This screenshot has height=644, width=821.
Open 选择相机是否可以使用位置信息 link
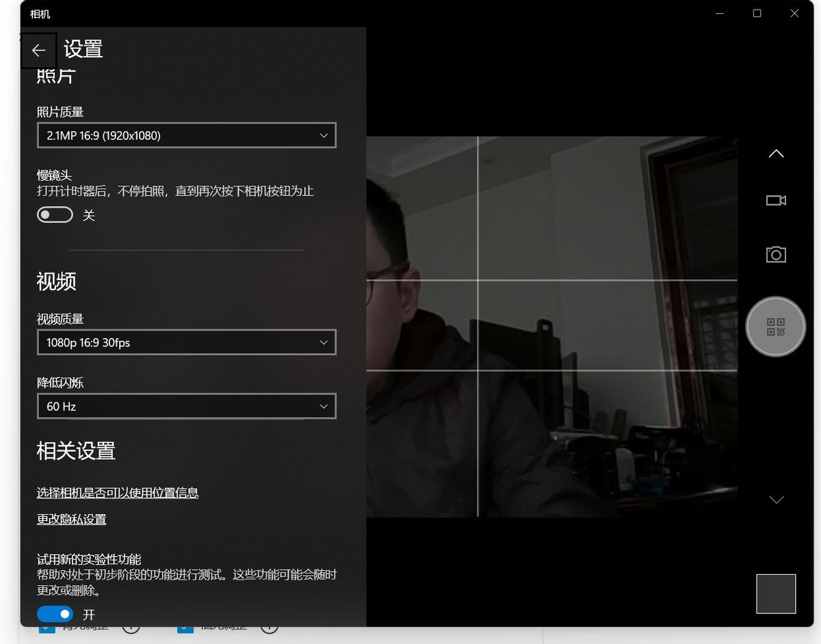pyautogui.click(x=118, y=493)
